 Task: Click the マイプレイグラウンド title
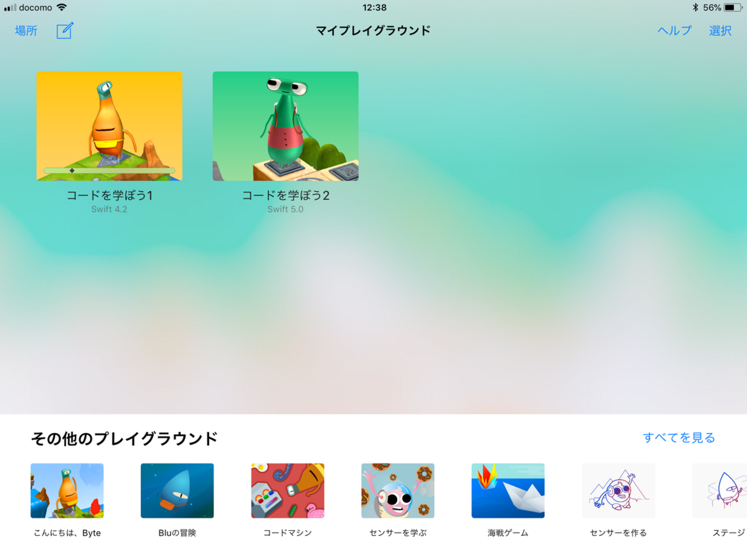(373, 31)
